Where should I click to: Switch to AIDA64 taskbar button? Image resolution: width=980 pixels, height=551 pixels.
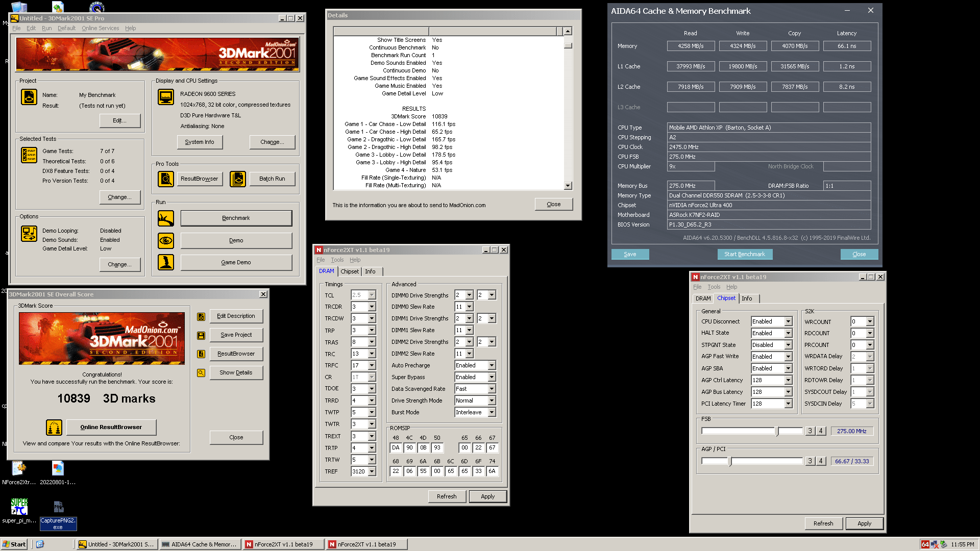199,544
